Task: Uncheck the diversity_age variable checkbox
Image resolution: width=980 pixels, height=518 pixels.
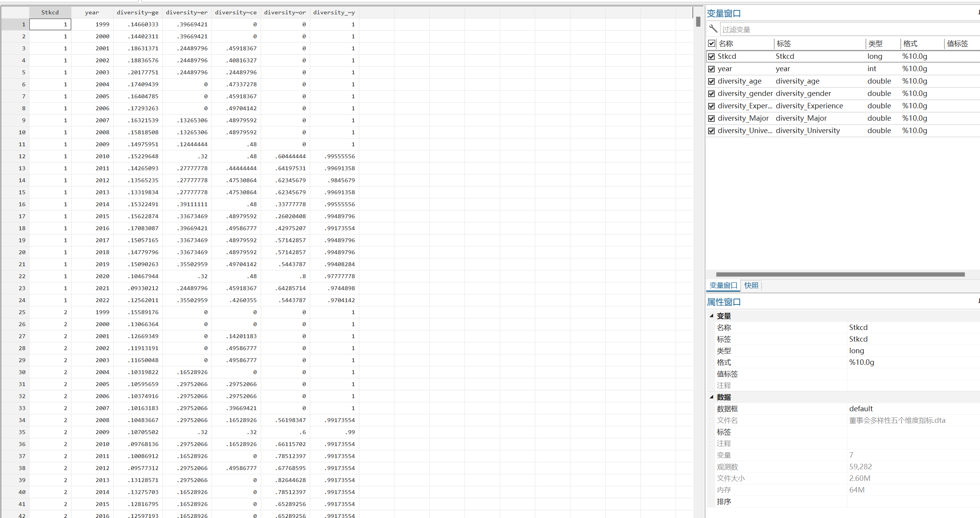Action: (x=712, y=81)
